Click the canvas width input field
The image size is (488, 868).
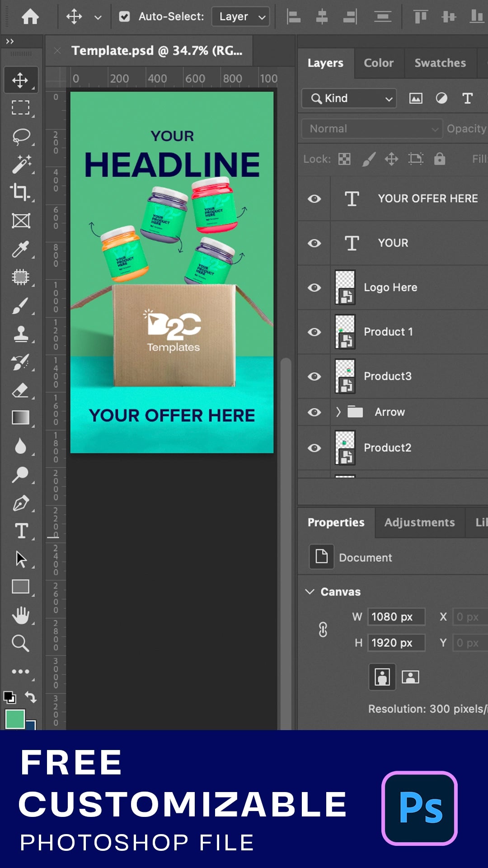pos(396,617)
